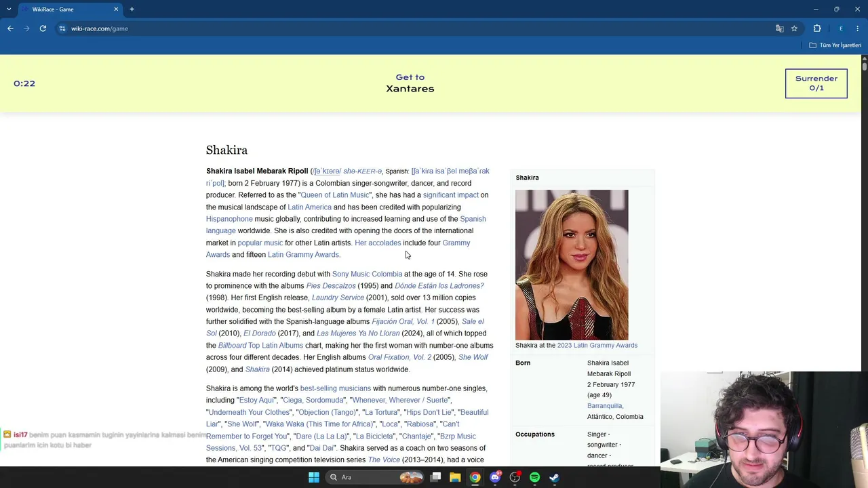Reload the wiki-race page
The image size is (868, 488).
[x=43, y=28]
